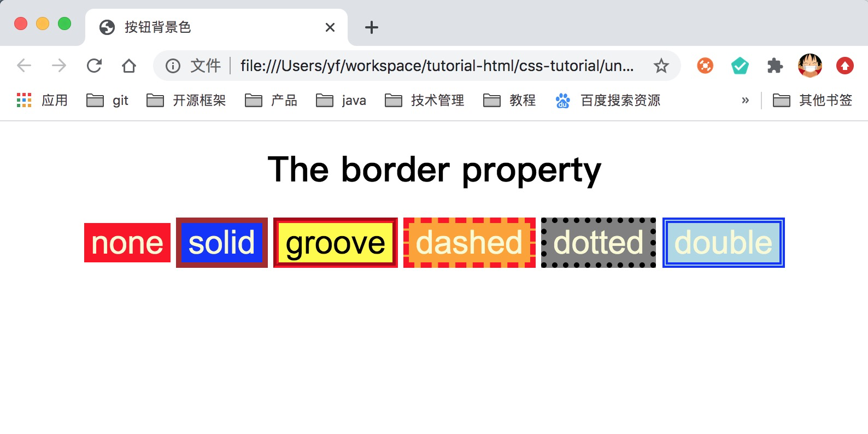
Task: Open the git bookmark folder
Action: coord(108,101)
